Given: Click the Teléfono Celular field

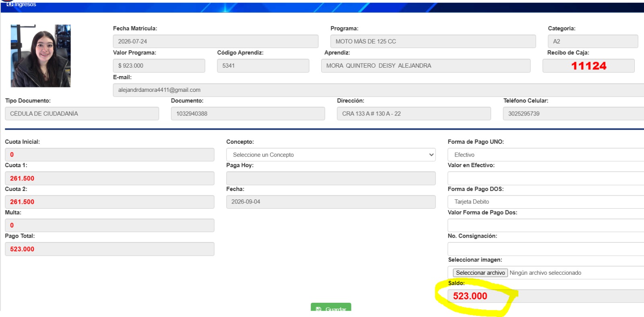Looking at the screenshot, I should pyautogui.click(x=574, y=114).
